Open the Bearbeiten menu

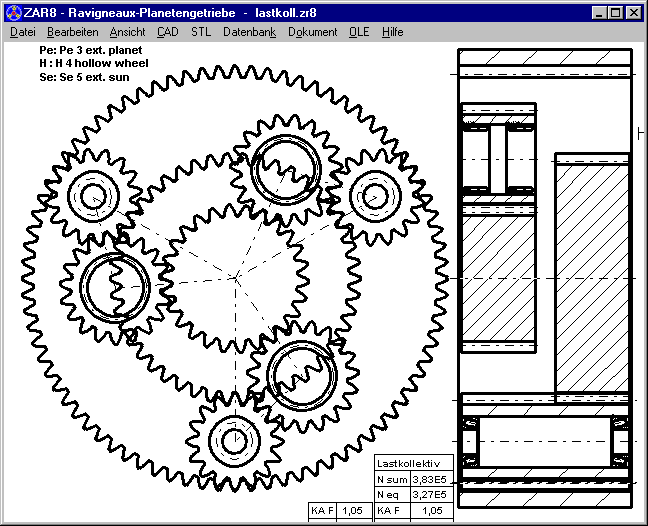(x=71, y=32)
